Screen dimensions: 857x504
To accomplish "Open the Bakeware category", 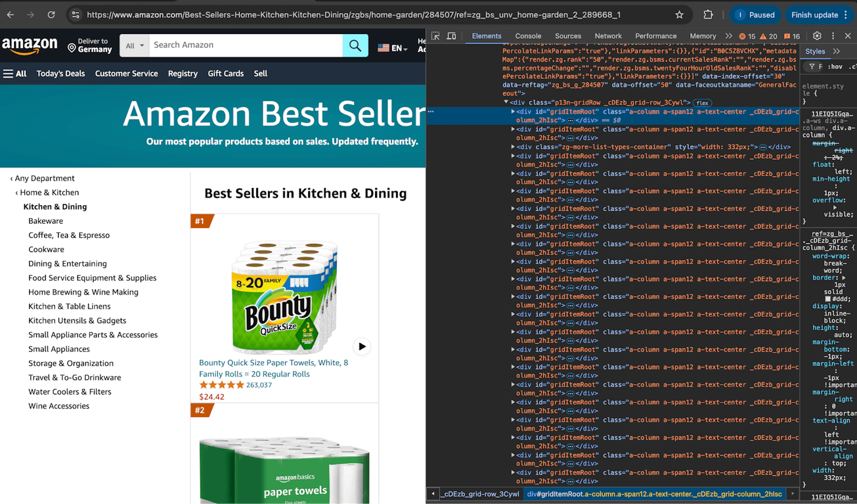I will (x=46, y=221).
